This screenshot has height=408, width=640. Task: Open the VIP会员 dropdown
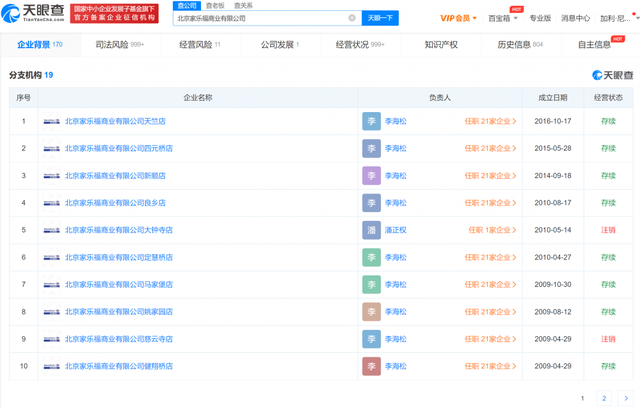pos(458,18)
